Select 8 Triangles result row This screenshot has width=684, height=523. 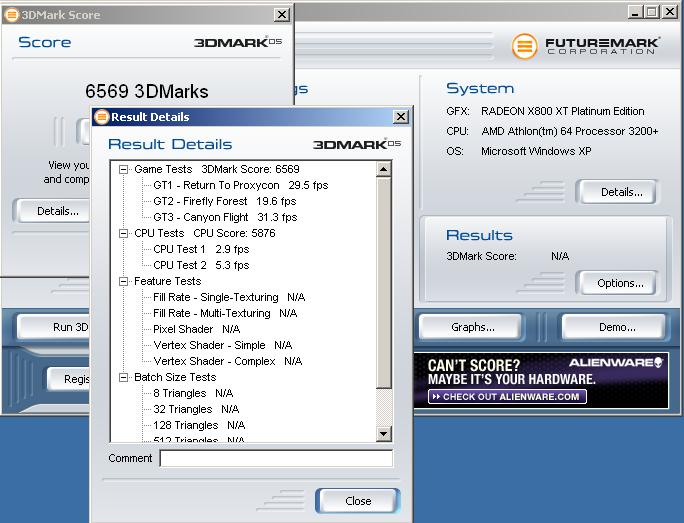point(193,393)
